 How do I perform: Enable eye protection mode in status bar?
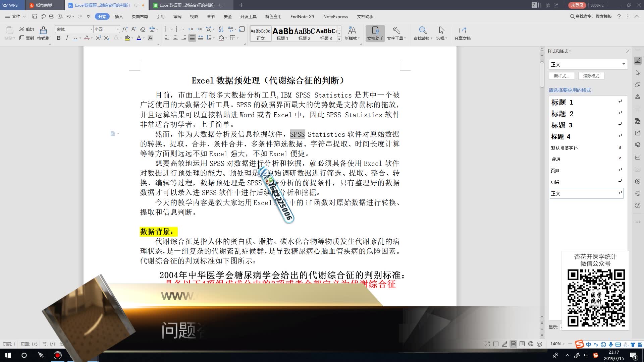539,344
